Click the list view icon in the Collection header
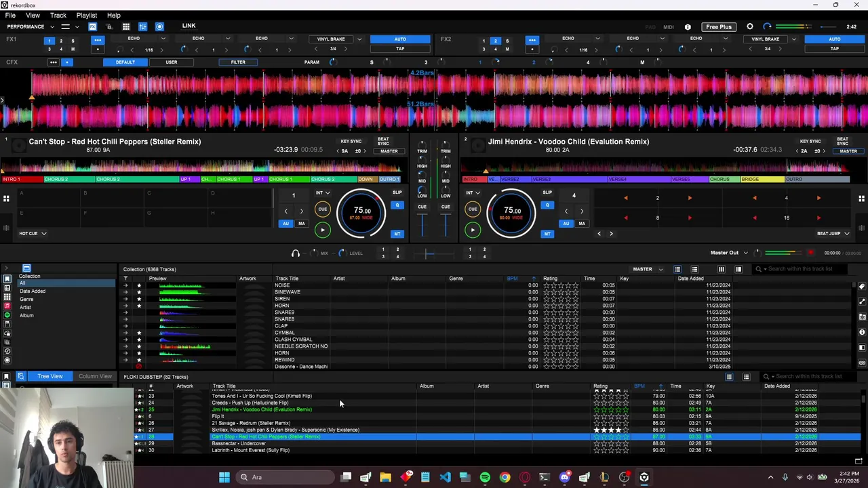This screenshot has width=868, height=488. 677,269
